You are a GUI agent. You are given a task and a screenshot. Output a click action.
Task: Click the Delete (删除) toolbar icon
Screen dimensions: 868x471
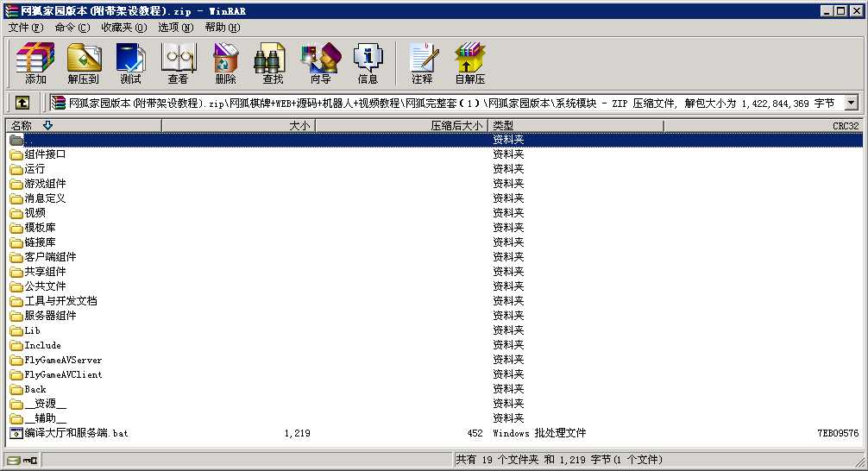pyautogui.click(x=225, y=63)
